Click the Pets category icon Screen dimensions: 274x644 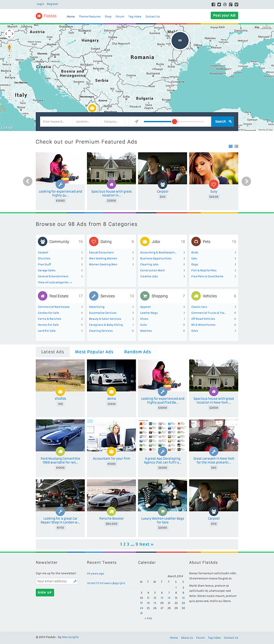[x=196, y=241]
